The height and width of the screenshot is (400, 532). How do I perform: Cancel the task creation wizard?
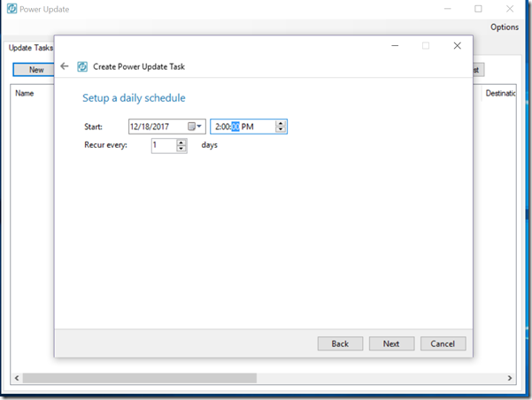[x=443, y=343]
